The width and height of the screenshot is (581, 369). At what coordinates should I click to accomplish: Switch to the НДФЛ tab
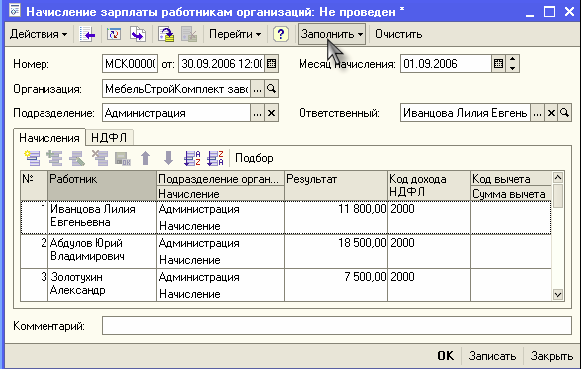[x=109, y=138]
